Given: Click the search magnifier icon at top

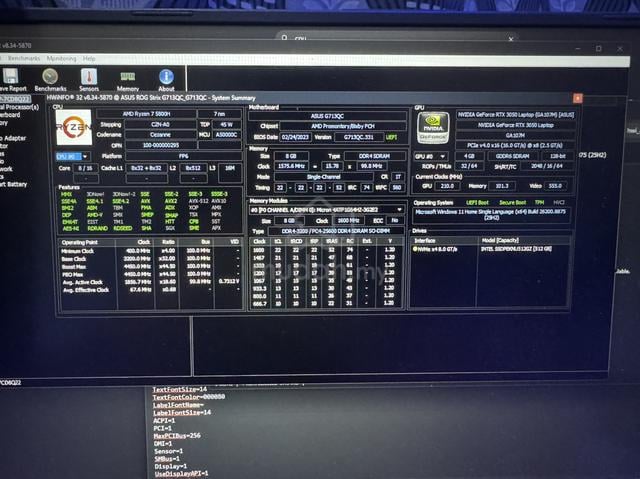Looking at the screenshot, I should [x=284, y=38].
